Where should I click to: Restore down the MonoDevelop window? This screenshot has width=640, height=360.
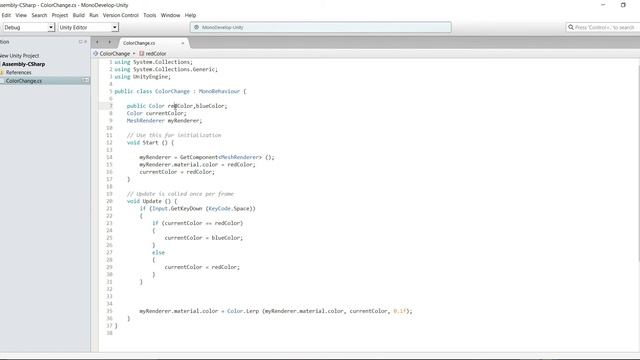click(x=623, y=5)
